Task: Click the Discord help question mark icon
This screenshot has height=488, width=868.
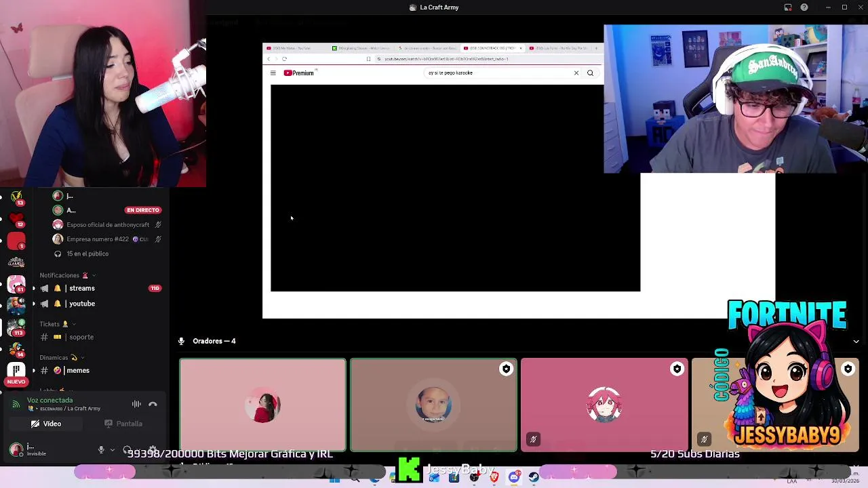Action: 804,7
